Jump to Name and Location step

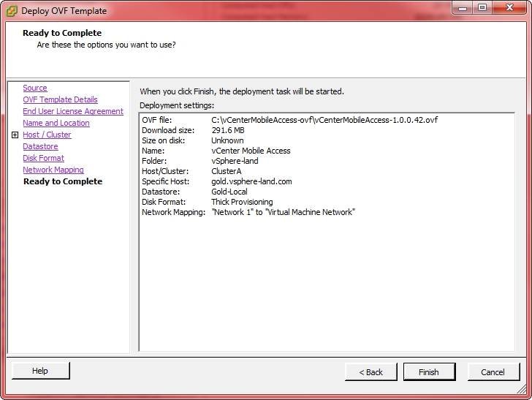pyautogui.click(x=56, y=123)
